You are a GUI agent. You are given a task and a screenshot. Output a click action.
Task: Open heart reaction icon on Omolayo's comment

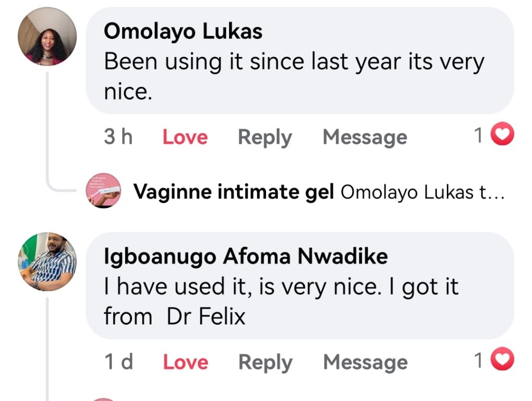[x=502, y=136]
